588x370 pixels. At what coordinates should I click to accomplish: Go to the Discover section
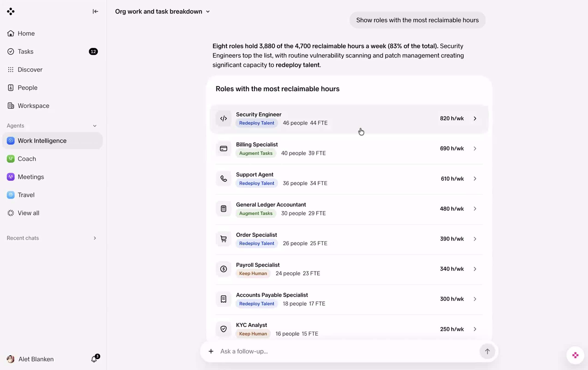[x=52, y=69]
